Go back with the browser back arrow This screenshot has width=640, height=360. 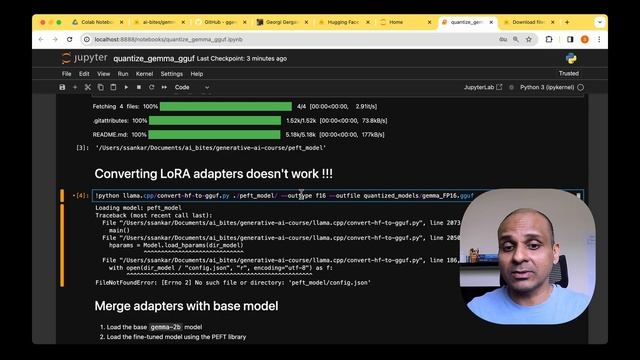coord(41,40)
